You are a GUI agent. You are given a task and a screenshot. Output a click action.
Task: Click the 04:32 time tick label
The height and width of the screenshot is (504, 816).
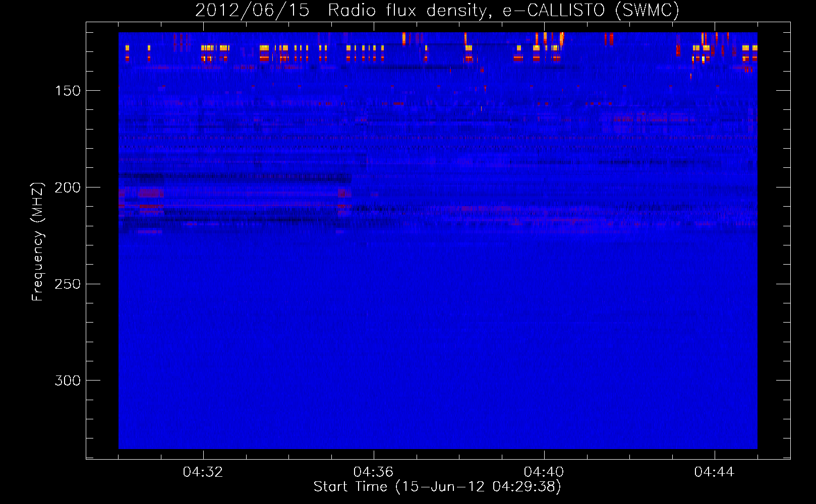click(203, 472)
